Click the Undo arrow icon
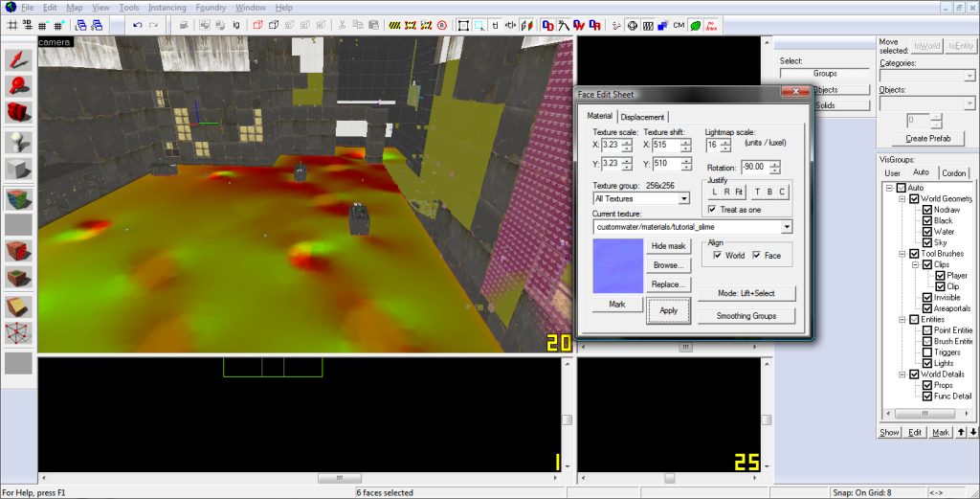The image size is (980, 499). pyautogui.click(x=138, y=26)
